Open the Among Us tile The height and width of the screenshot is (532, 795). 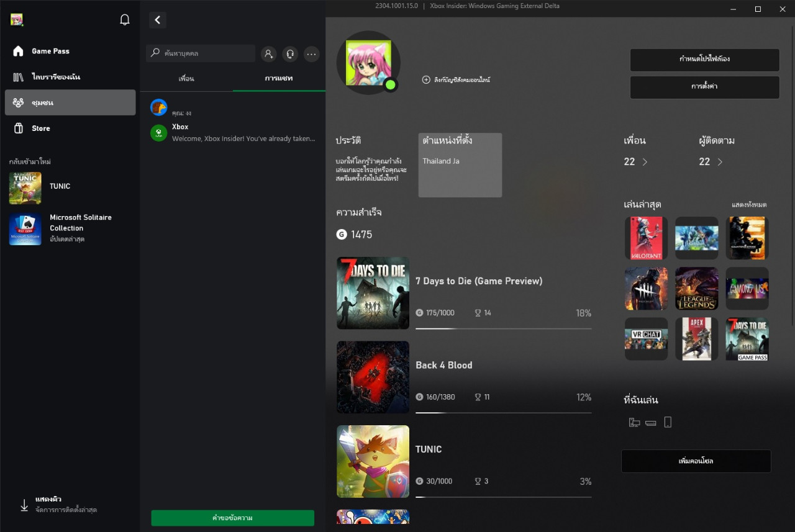click(747, 289)
